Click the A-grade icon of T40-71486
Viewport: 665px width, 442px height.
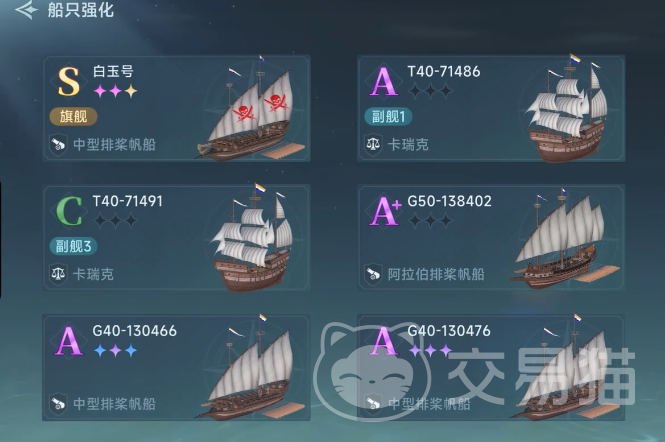(383, 81)
